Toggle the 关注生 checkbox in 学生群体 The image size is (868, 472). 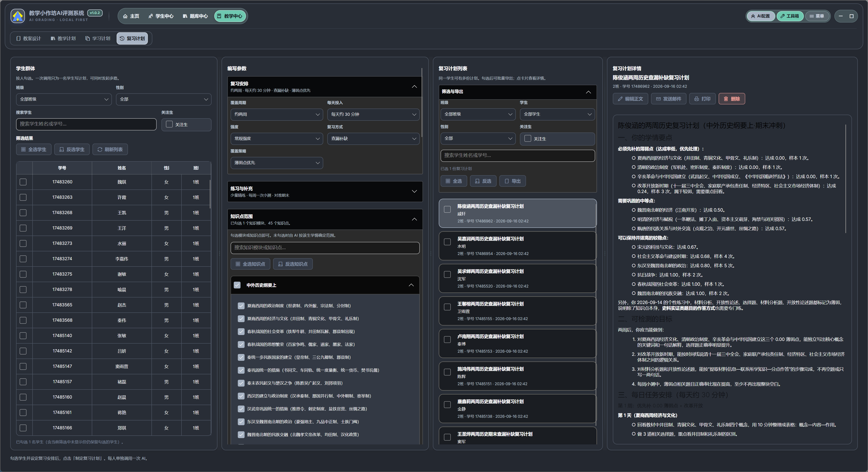(169, 124)
